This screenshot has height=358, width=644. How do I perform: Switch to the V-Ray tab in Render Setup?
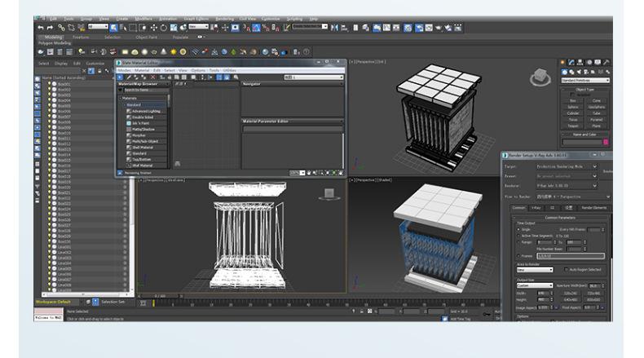[537, 208]
